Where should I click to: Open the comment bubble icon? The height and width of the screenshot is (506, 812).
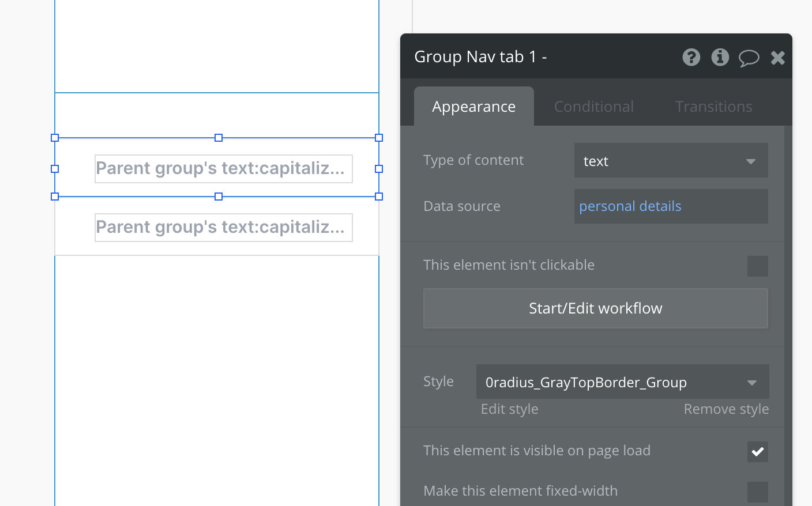[749, 58]
